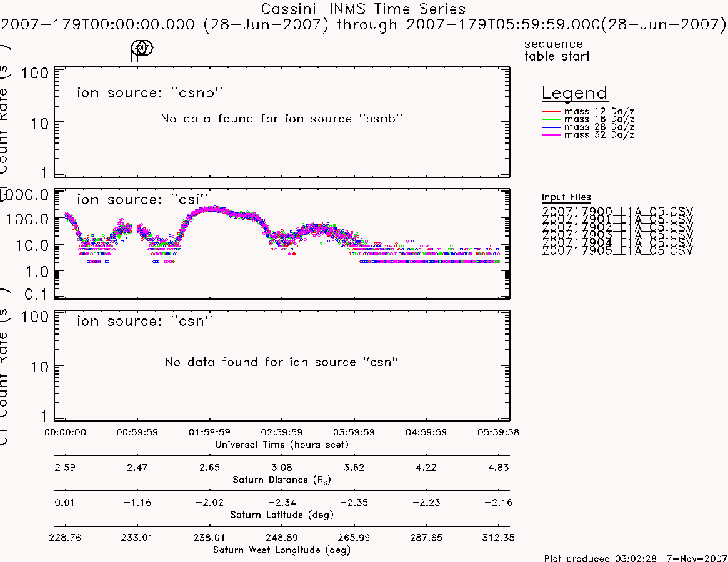Click the Saturn Distance value 2.59
This screenshot has width=728, height=562.
coord(65,467)
